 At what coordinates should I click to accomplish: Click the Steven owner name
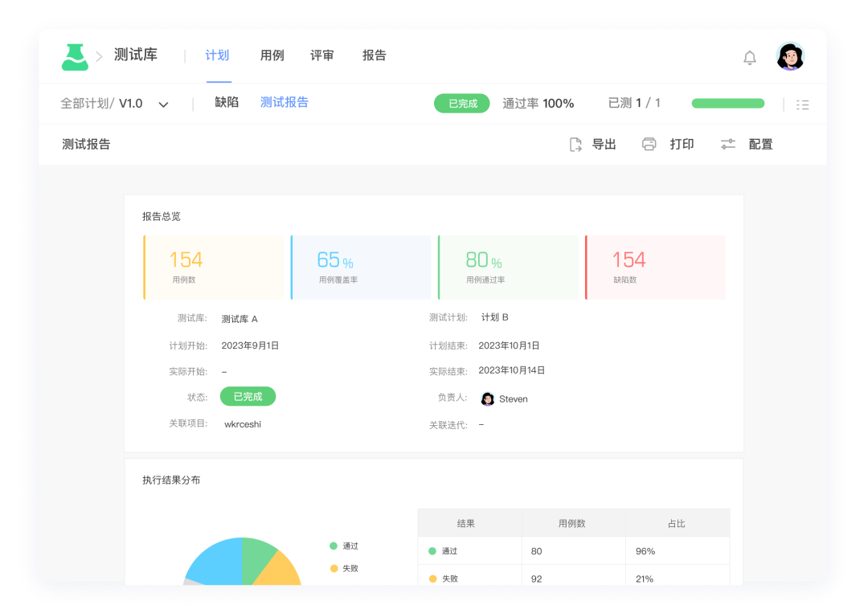click(x=513, y=399)
